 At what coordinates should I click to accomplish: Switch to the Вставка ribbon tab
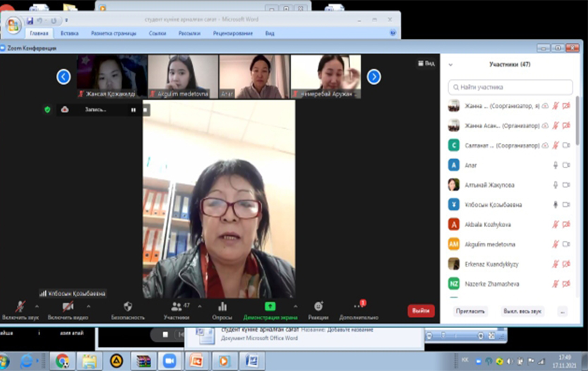click(69, 33)
